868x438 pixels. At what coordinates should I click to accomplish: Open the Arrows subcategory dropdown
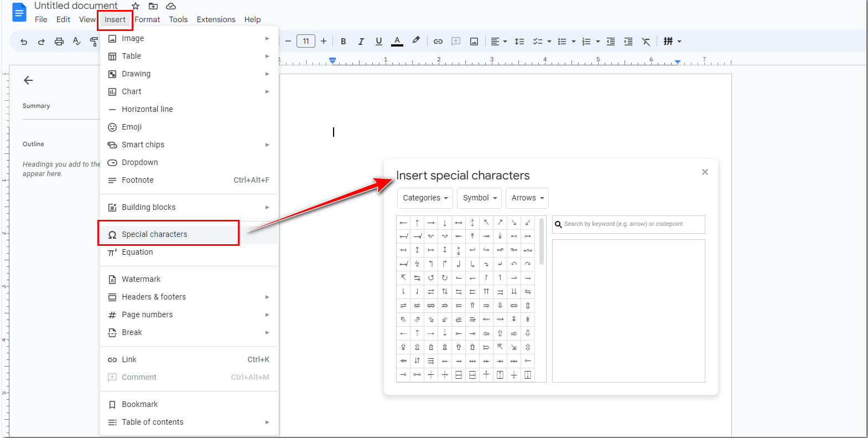527,198
